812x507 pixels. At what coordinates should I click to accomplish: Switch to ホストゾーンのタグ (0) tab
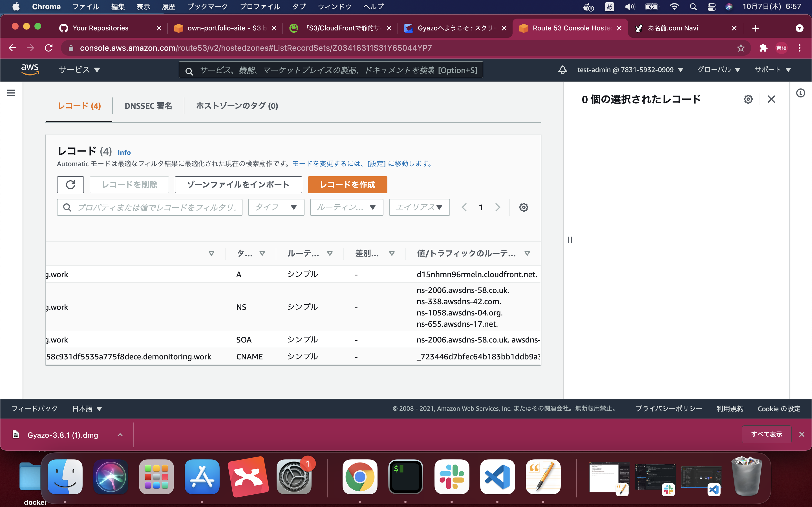[x=237, y=106]
